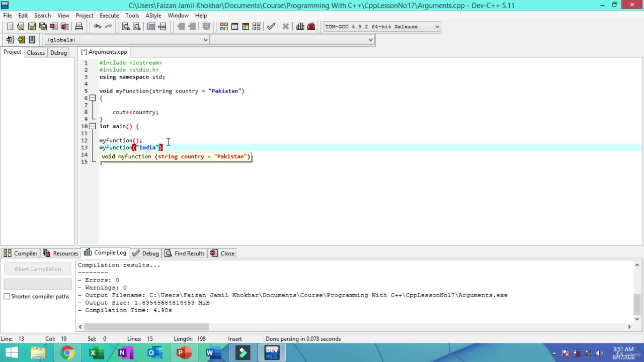This screenshot has height=362, width=644.
Task: Close the bottom panel via Close tab
Action: (222, 253)
